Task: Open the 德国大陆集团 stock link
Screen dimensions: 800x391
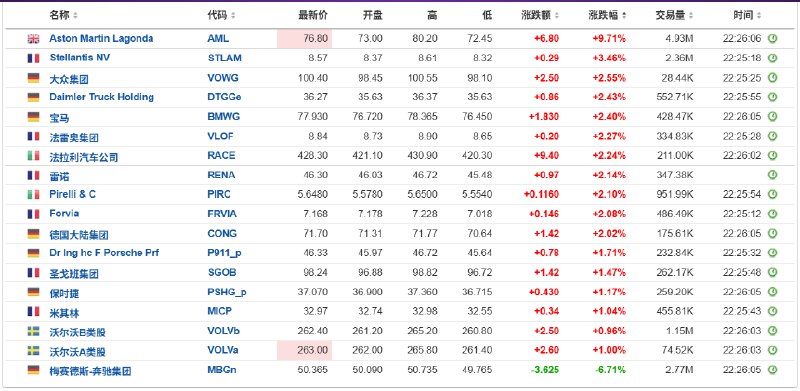Action: coord(79,234)
